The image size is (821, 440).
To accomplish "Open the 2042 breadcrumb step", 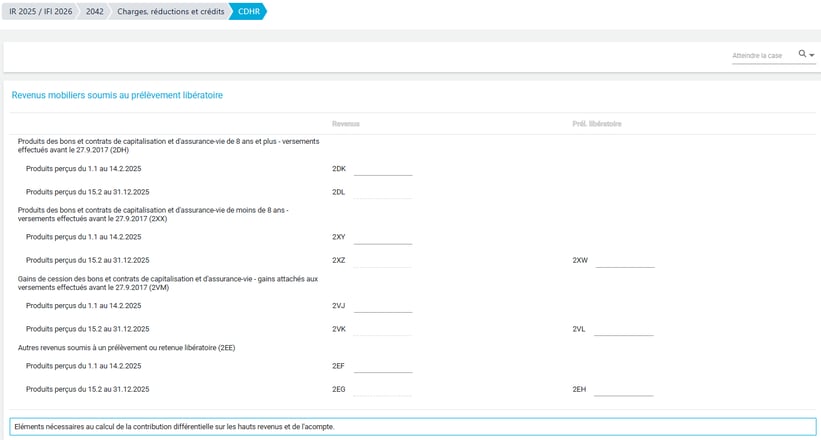I will click(94, 12).
